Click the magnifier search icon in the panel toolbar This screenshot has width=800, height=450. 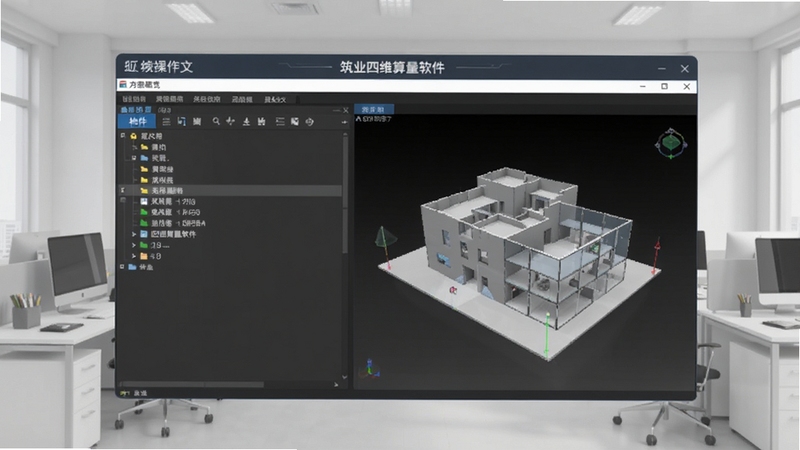click(216, 121)
